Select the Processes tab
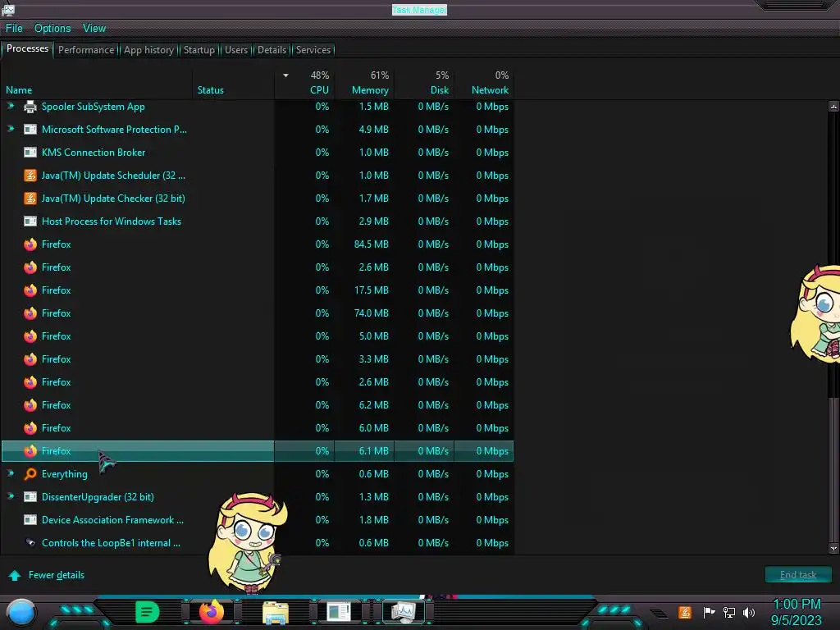This screenshot has height=630, width=840. point(27,48)
